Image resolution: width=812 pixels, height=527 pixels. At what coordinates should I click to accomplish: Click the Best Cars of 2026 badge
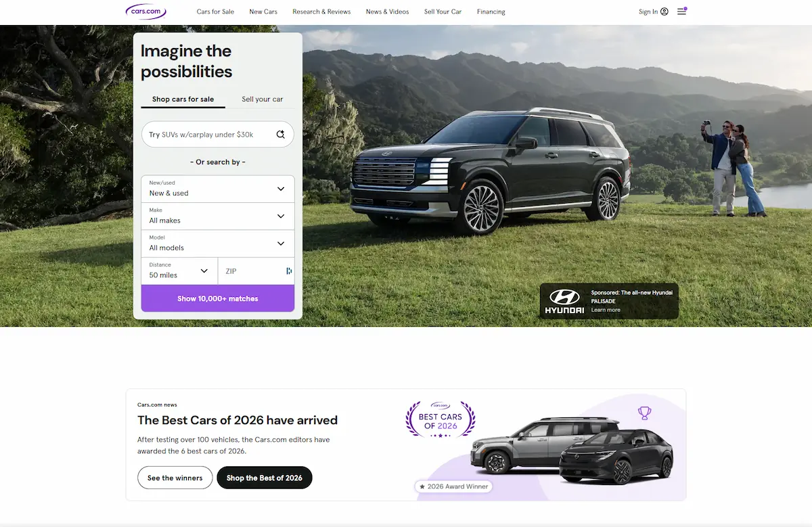coord(441,419)
